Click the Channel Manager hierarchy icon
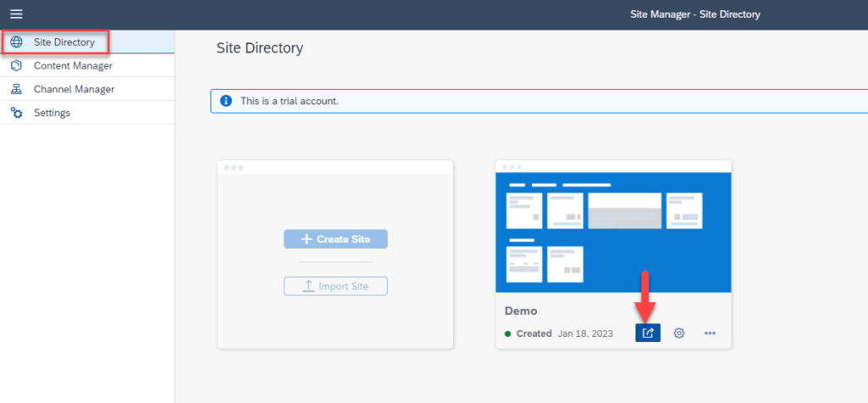The image size is (868, 403). point(16,89)
